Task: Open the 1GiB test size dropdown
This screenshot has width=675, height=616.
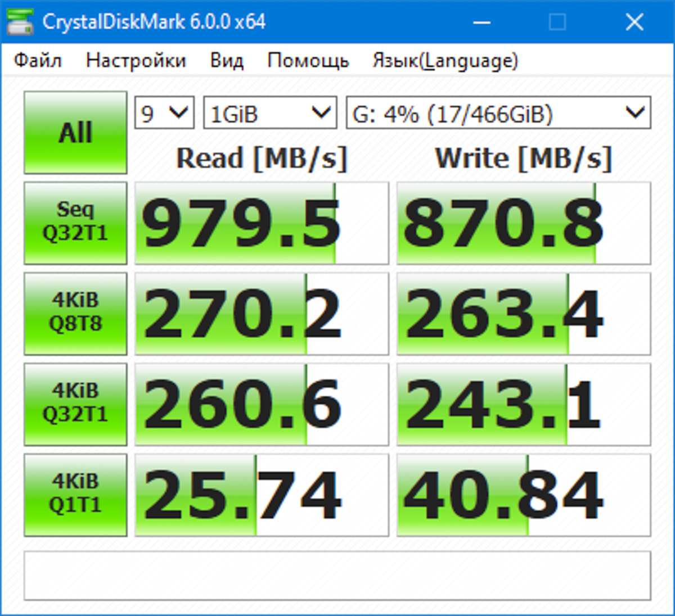Action: click(x=270, y=113)
